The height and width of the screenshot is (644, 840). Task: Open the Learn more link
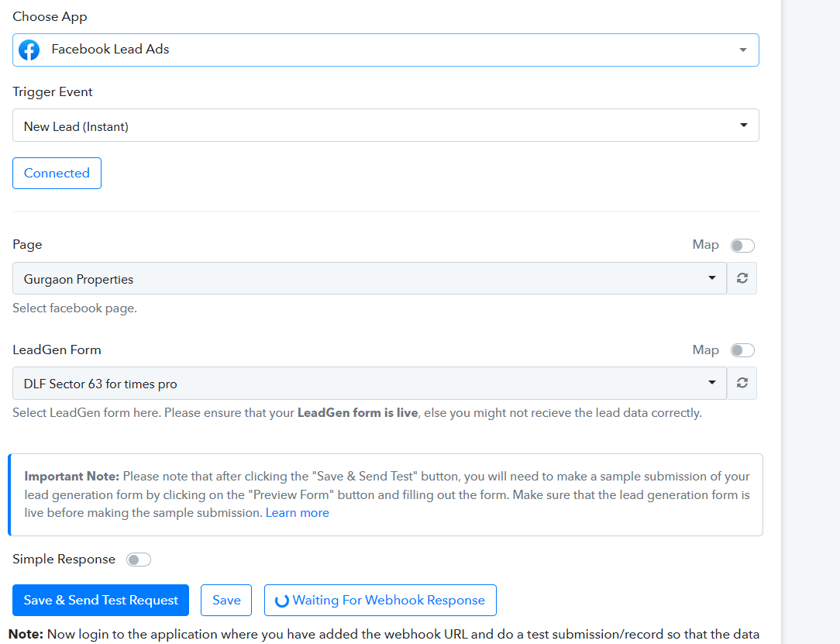pyautogui.click(x=298, y=513)
